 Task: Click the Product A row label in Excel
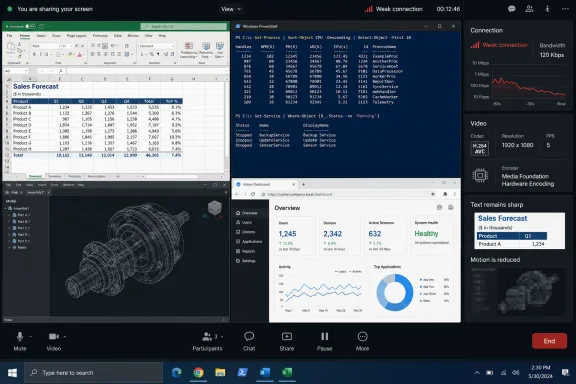click(x=22, y=107)
